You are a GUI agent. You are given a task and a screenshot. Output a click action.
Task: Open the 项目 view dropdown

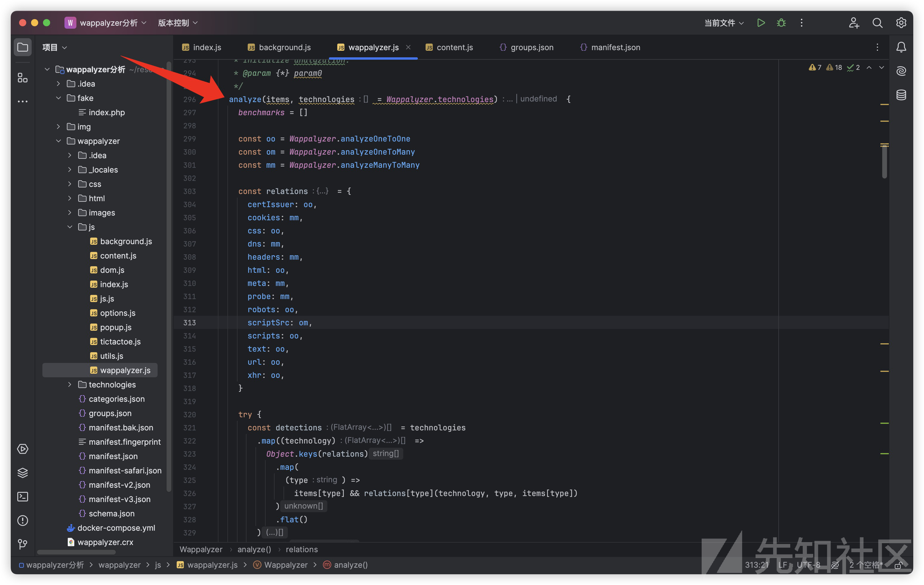(x=55, y=47)
